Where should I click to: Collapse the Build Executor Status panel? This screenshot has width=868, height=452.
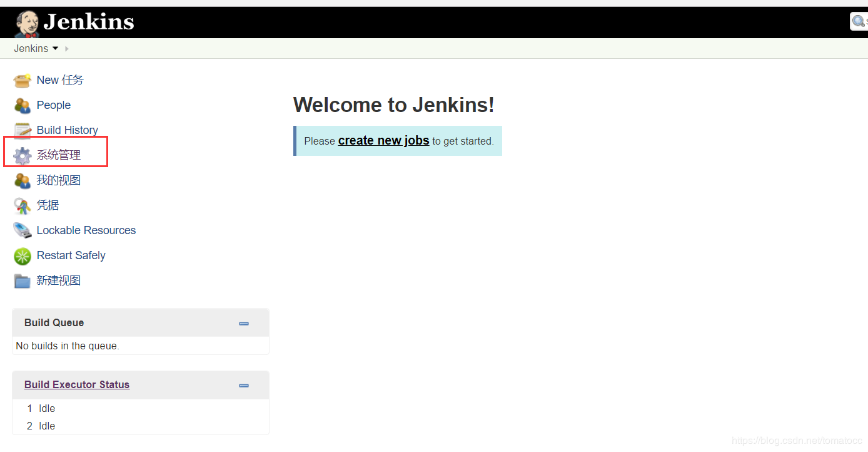(244, 385)
